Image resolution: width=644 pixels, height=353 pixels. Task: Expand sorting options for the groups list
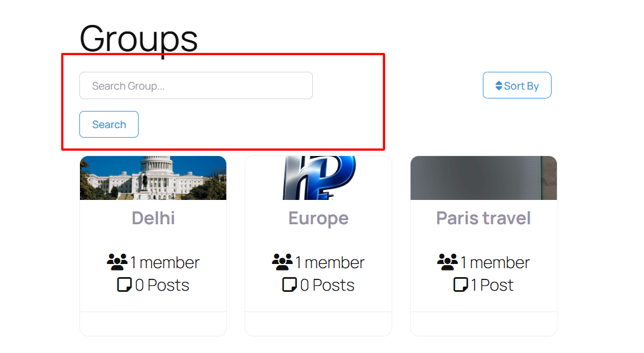(517, 85)
